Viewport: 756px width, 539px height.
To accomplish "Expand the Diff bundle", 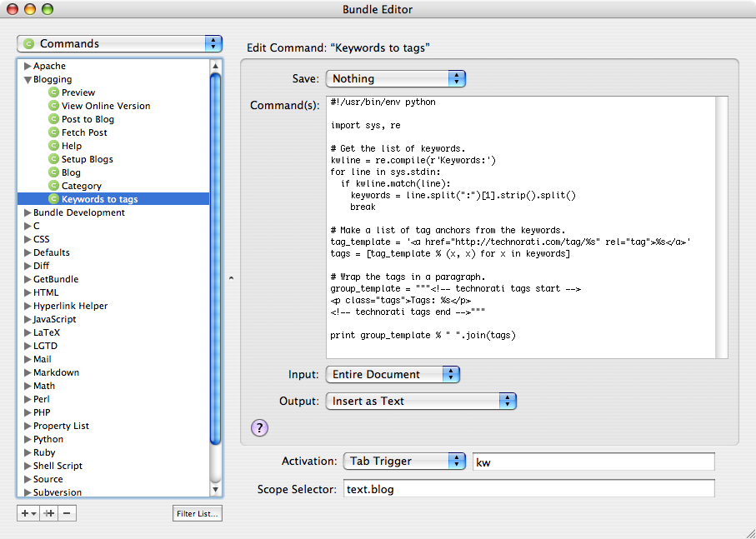I will coord(28,266).
